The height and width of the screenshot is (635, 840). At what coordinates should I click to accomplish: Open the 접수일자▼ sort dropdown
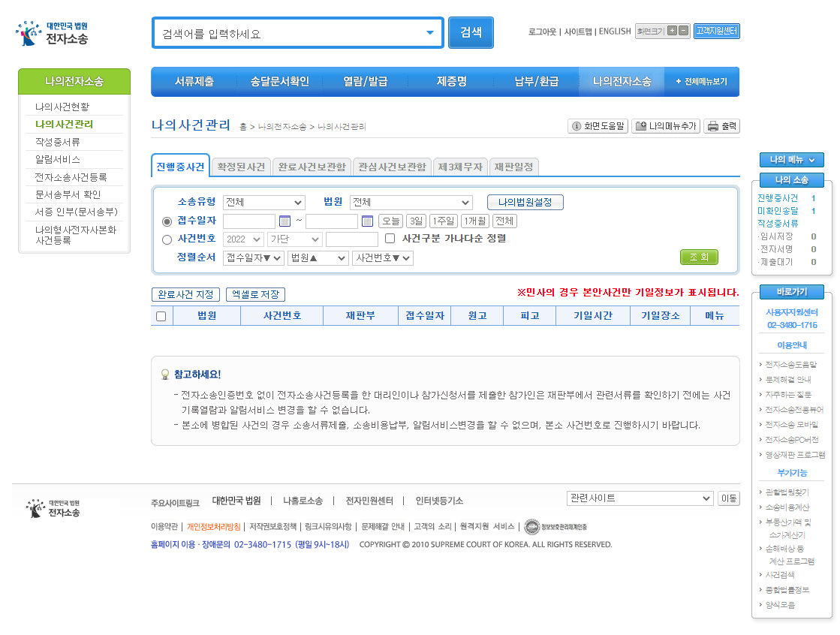click(x=254, y=257)
